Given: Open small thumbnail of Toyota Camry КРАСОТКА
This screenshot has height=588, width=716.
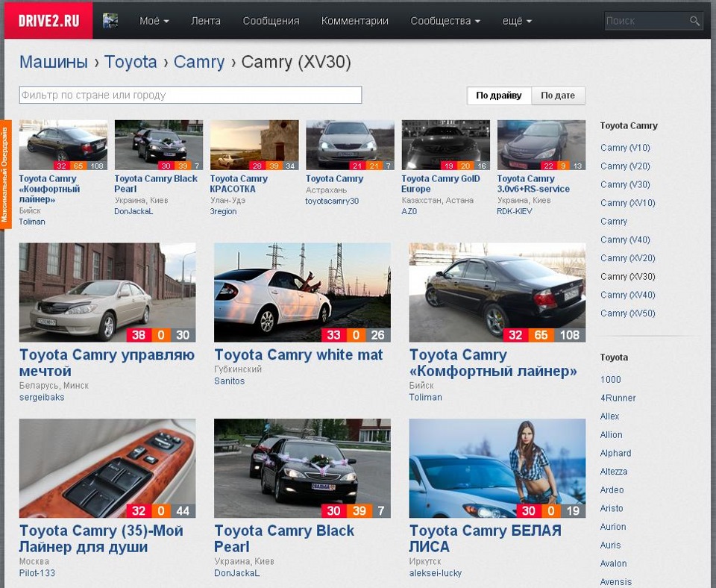Looking at the screenshot, I should (254, 145).
